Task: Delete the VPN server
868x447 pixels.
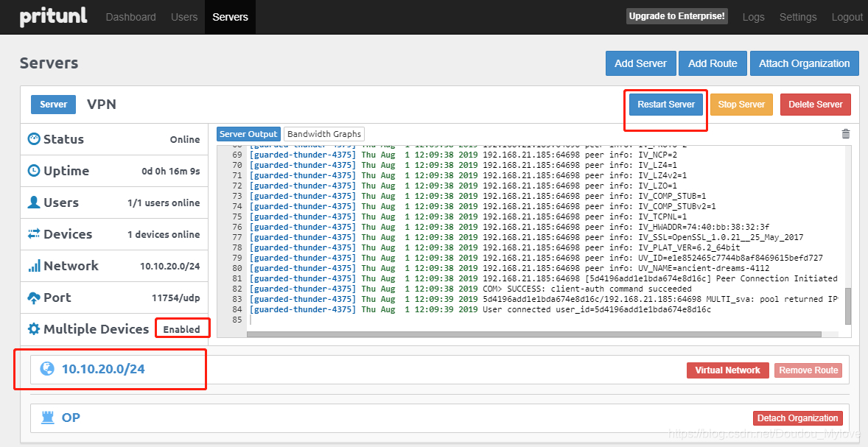Action: pyautogui.click(x=816, y=105)
